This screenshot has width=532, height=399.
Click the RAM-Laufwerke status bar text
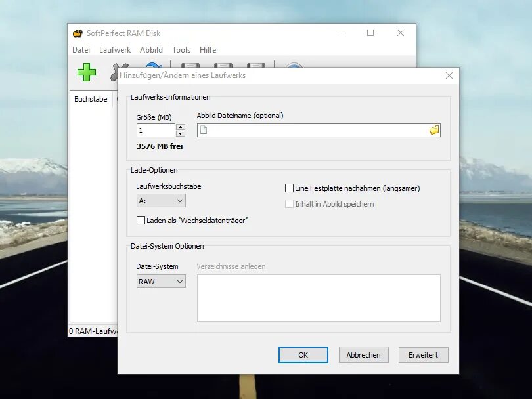(x=93, y=331)
